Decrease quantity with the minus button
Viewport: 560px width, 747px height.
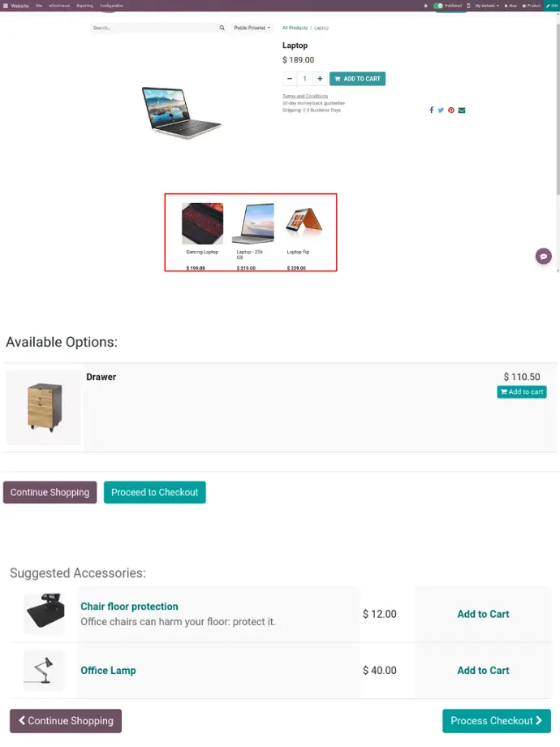coord(290,79)
